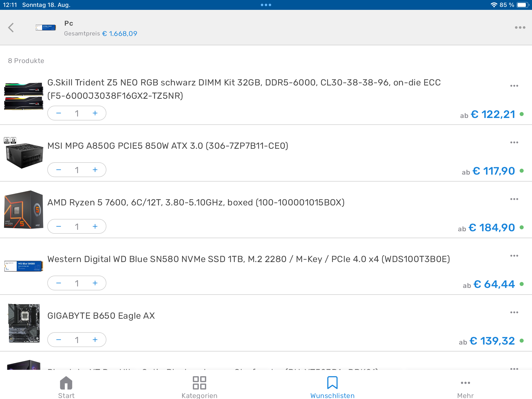Open the Mehr tab
This screenshot has height=399, width=532.
click(465, 387)
